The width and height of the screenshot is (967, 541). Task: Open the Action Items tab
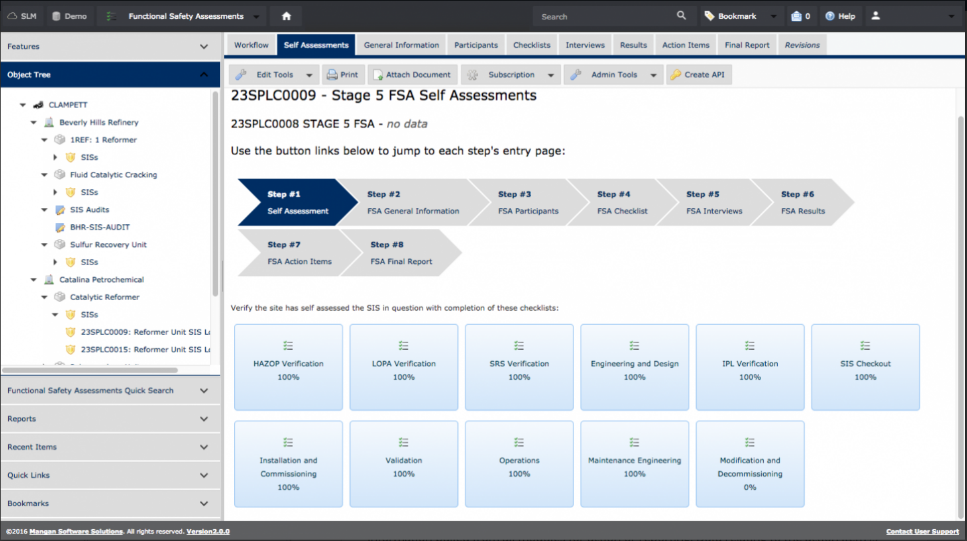tap(686, 45)
